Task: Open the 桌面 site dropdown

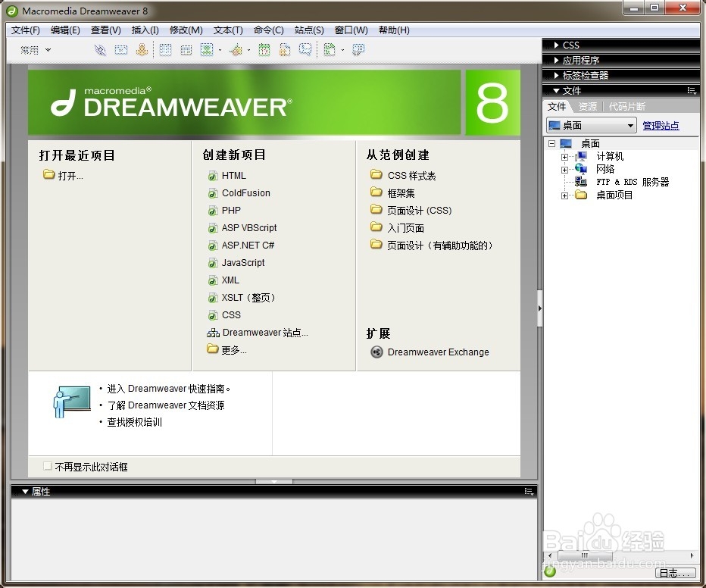Action: (x=591, y=125)
